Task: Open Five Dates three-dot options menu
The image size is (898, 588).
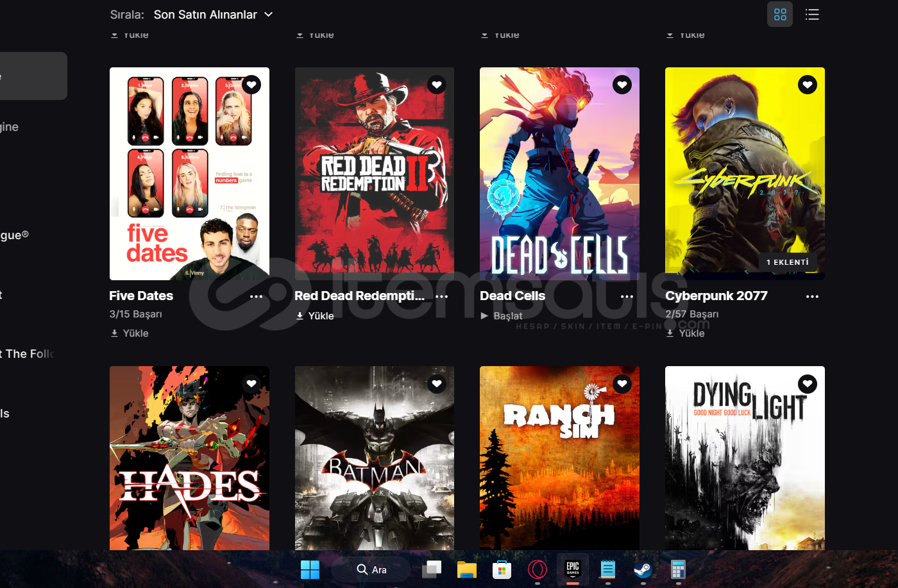Action: point(257,296)
